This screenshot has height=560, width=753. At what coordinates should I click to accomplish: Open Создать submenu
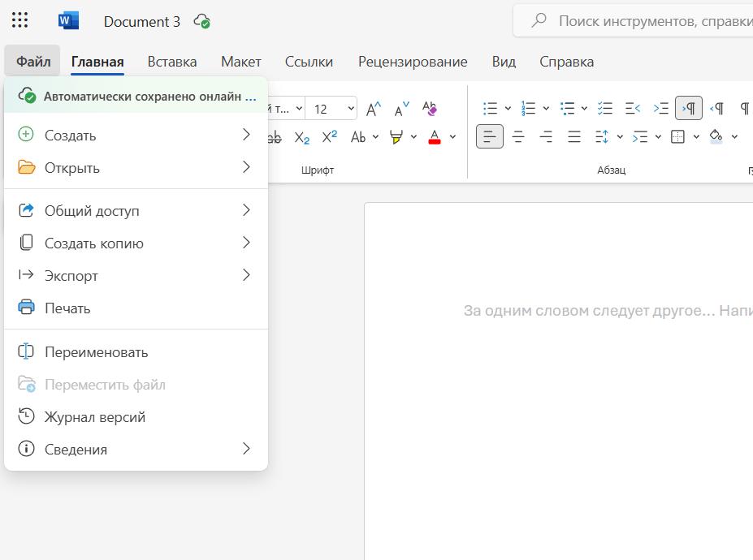(x=136, y=136)
